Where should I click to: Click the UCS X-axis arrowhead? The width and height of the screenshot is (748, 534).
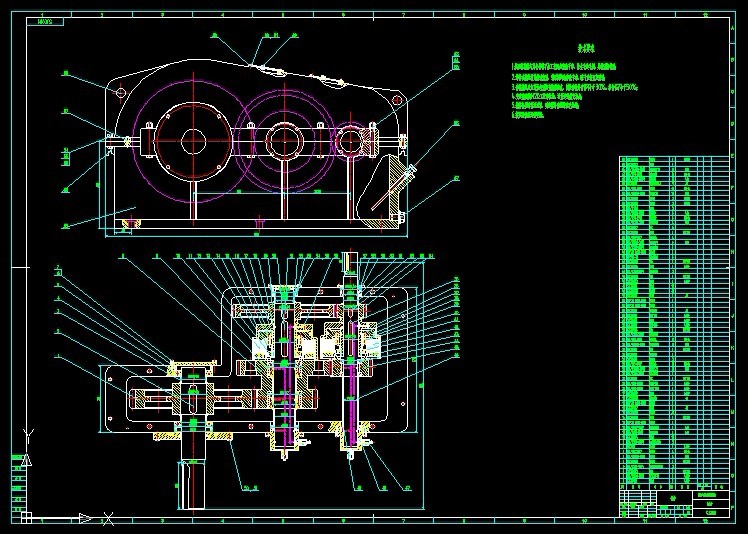(x=85, y=518)
